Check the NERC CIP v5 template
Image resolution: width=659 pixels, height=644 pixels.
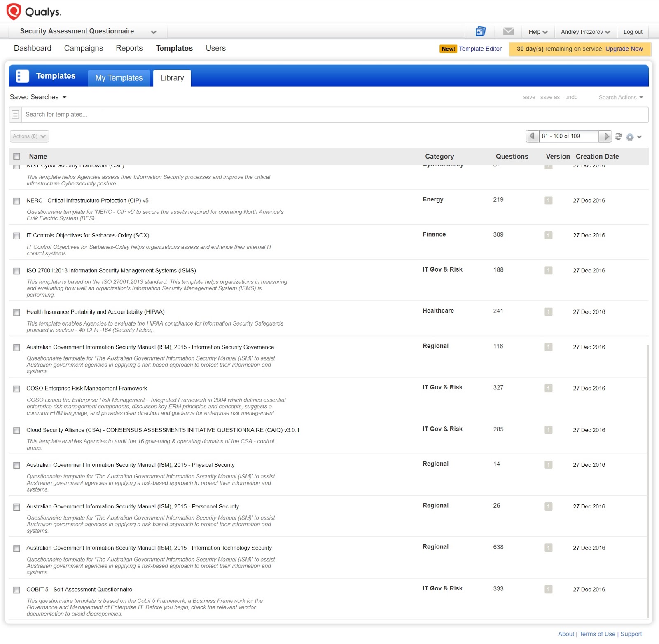[x=16, y=201]
